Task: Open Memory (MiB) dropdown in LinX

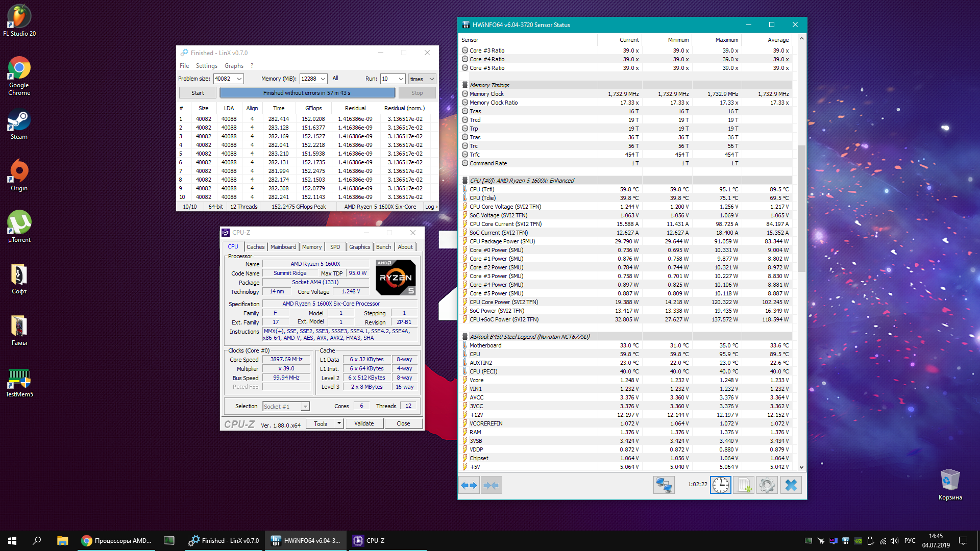Action: (x=323, y=79)
